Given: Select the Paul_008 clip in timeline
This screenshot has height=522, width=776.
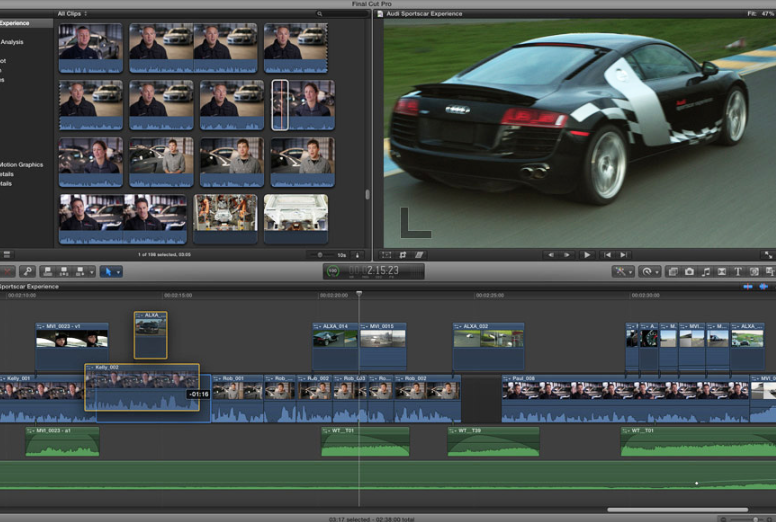Looking at the screenshot, I should (626, 399).
